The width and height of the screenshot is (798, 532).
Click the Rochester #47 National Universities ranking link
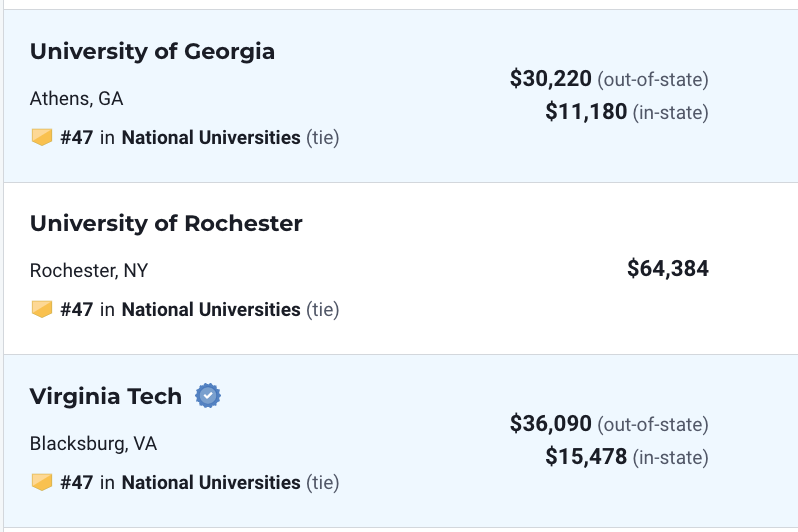click(x=180, y=310)
